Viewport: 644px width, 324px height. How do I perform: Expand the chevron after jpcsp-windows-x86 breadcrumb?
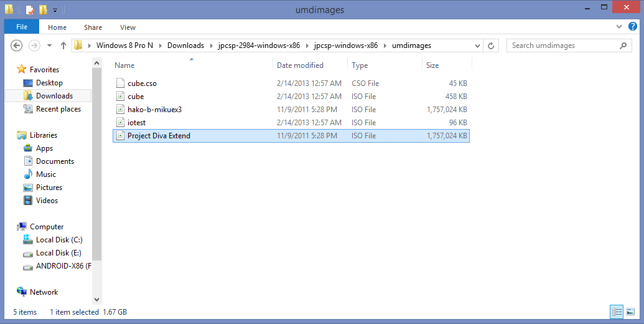tap(385, 45)
